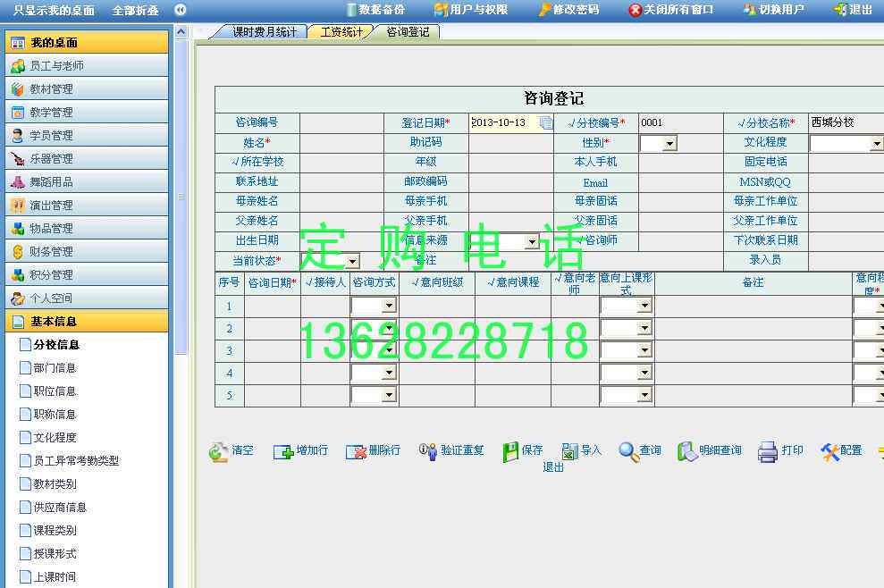884x588 pixels.
Task: Open 咨询方式 dropdown in row 1
Action: pyautogui.click(x=389, y=305)
